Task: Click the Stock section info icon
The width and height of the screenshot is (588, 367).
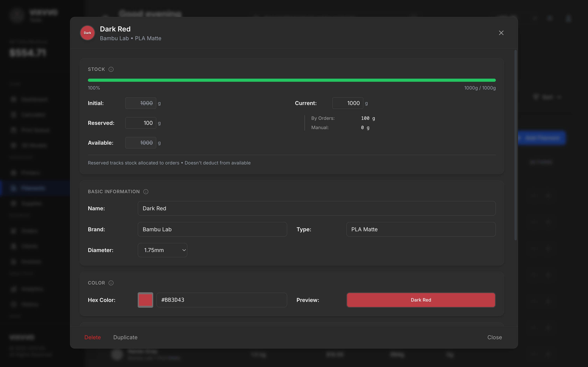Action: (111, 70)
